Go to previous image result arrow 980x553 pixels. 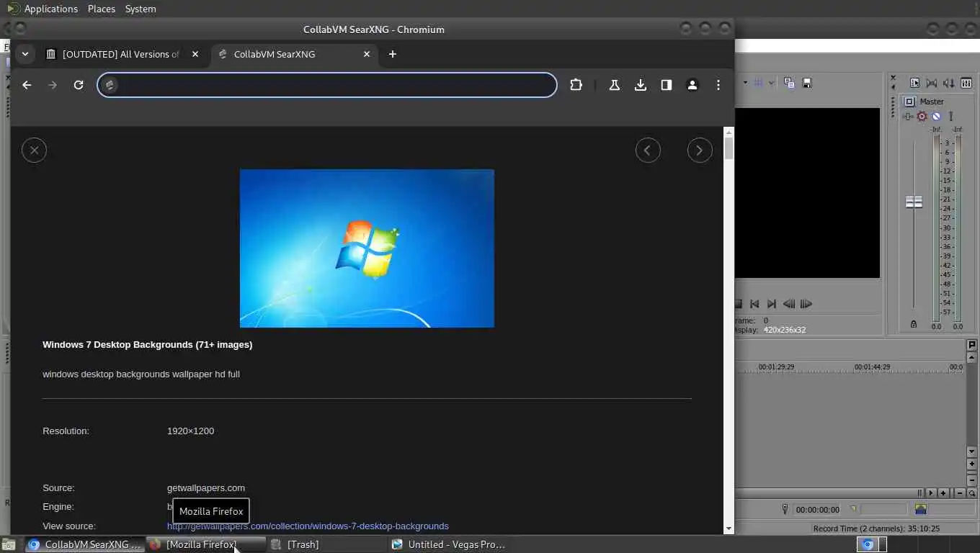pyautogui.click(x=648, y=150)
